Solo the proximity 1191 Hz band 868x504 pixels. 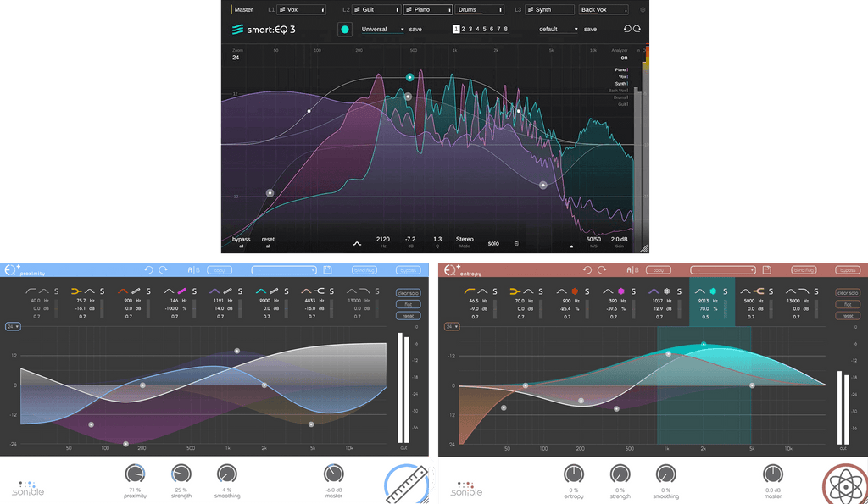click(240, 291)
